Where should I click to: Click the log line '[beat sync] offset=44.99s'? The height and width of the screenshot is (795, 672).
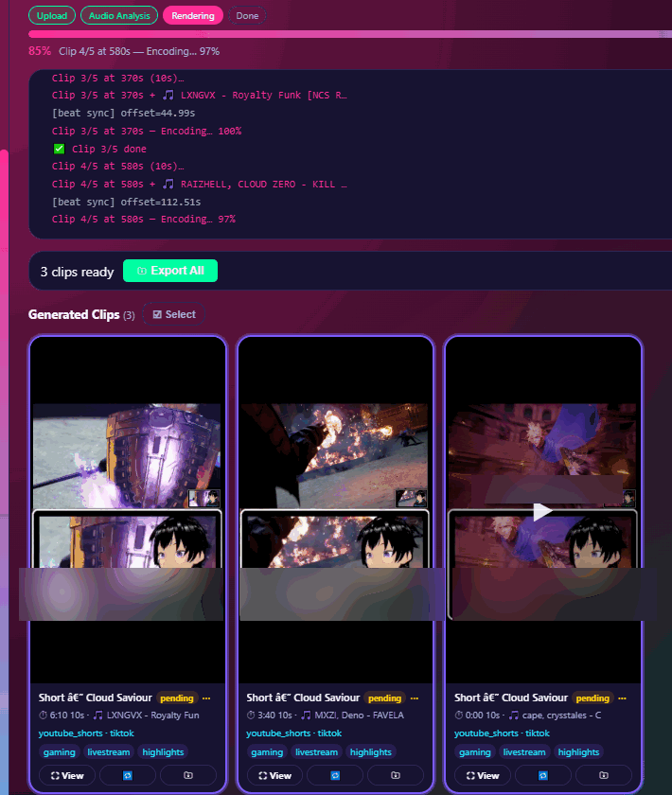[x=123, y=113]
